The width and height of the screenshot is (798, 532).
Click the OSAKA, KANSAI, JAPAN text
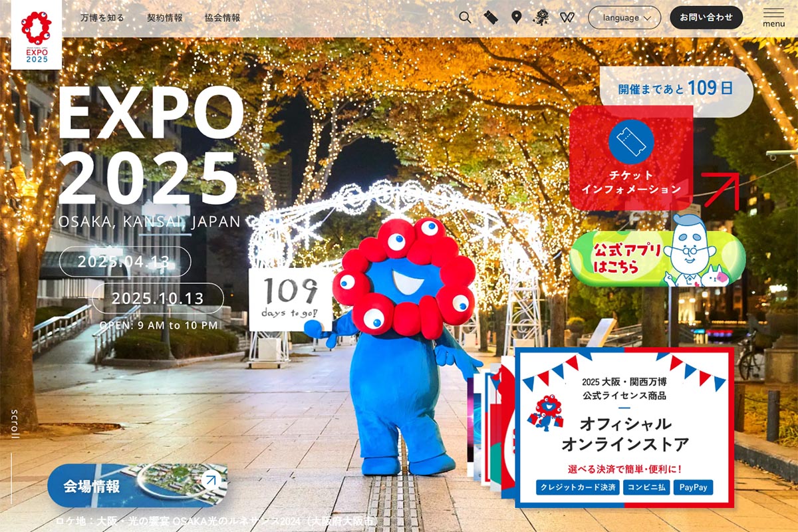pyautogui.click(x=149, y=221)
